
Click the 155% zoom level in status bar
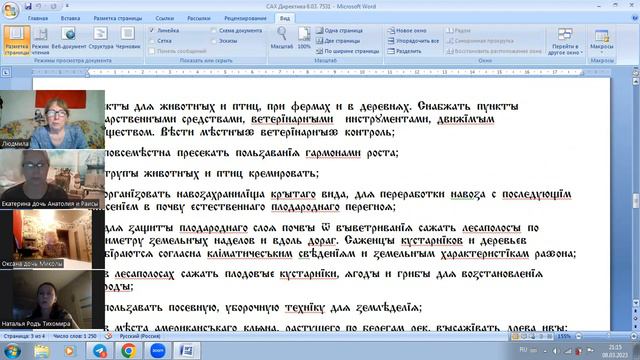(x=564, y=336)
